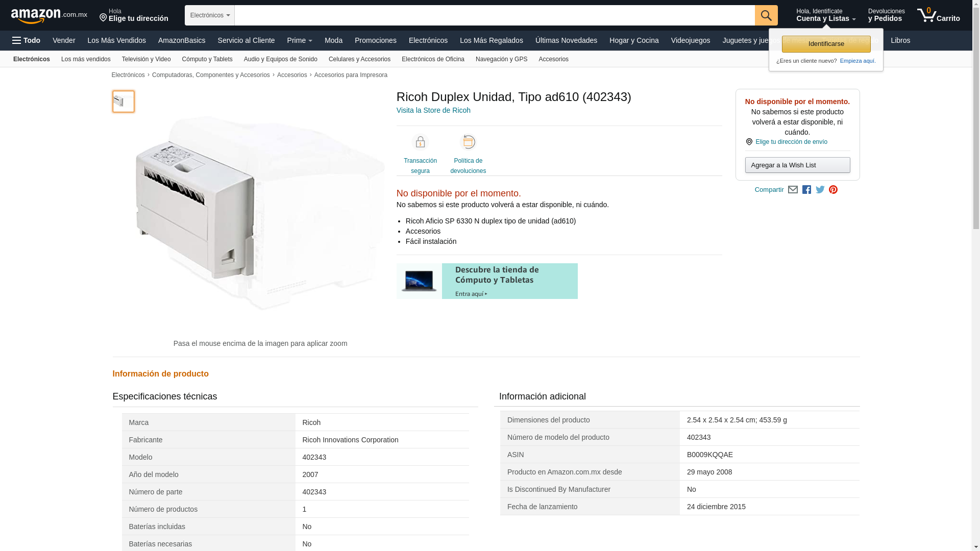The height and width of the screenshot is (551, 980).
Task: Select the product image thumbnail
Action: pos(123,102)
